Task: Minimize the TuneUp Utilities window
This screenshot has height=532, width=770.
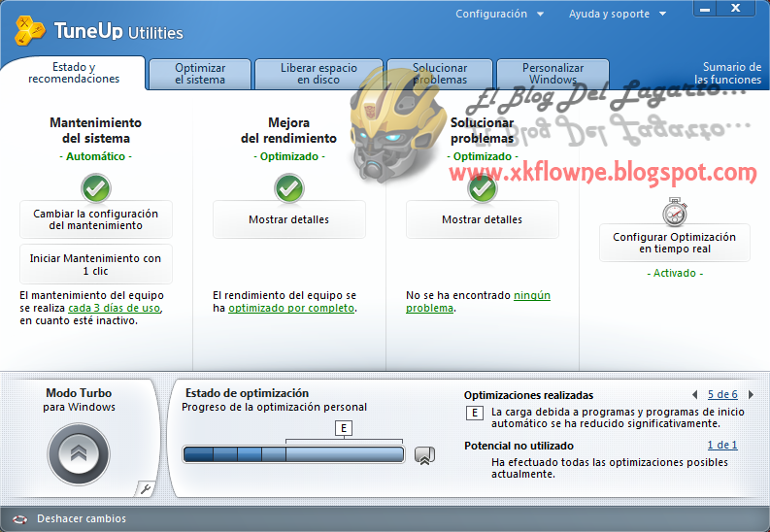Action: click(x=705, y=9)
